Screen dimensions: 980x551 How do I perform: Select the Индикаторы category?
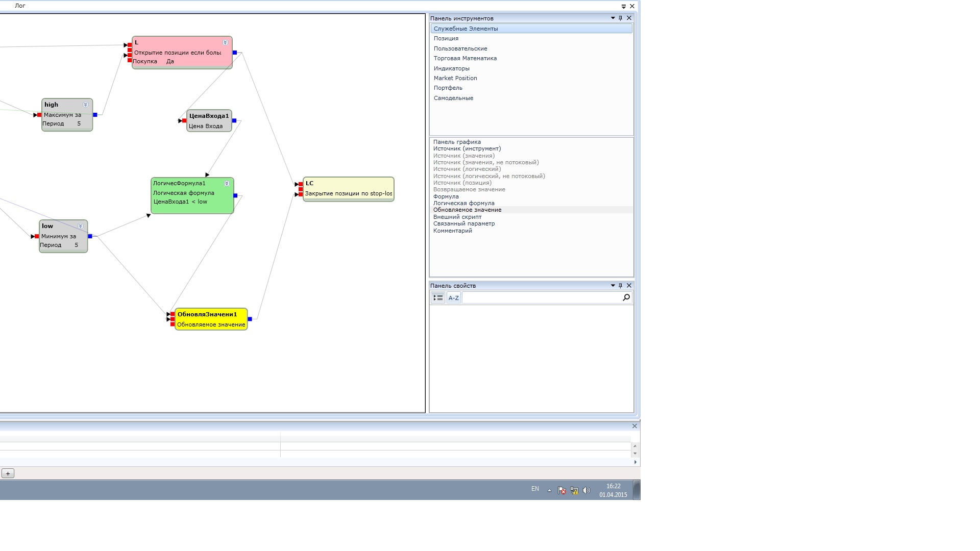coord(451,68)
